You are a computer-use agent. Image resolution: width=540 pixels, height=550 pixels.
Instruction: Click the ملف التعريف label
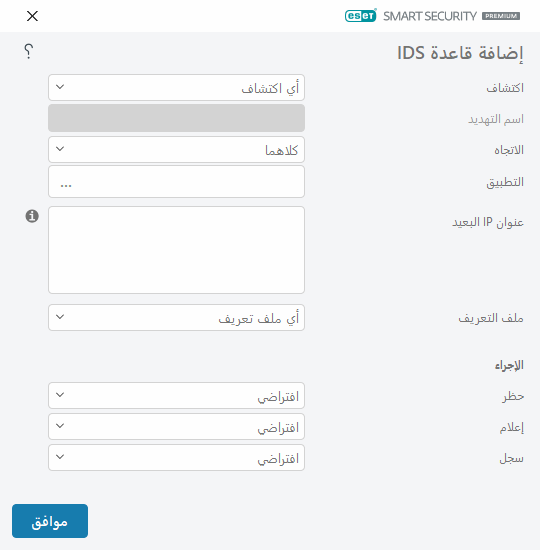pos(491,318)
